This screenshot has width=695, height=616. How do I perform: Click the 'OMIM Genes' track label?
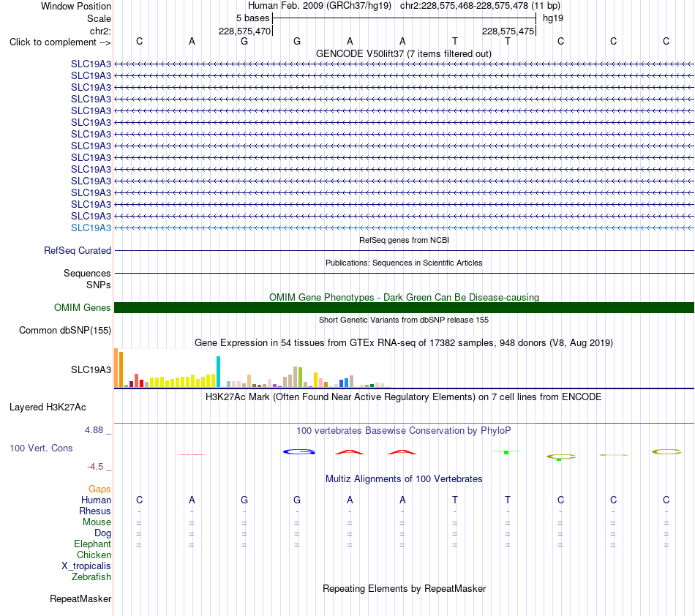point(83,307)
